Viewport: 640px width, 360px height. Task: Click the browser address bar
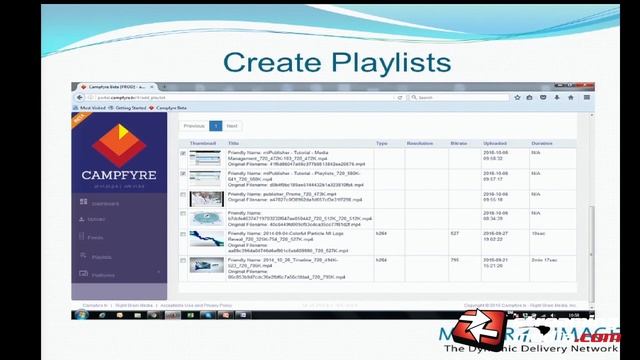241,98
